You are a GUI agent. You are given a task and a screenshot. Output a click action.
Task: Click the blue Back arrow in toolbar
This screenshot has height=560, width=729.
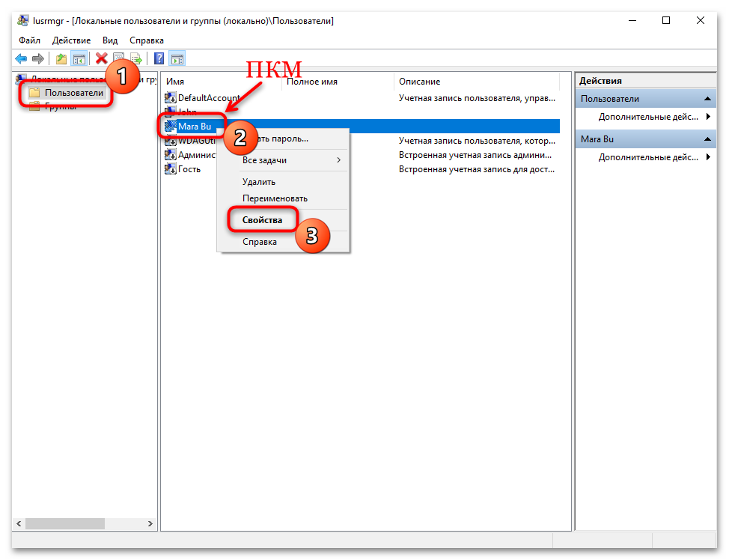(x=21, y=58)
